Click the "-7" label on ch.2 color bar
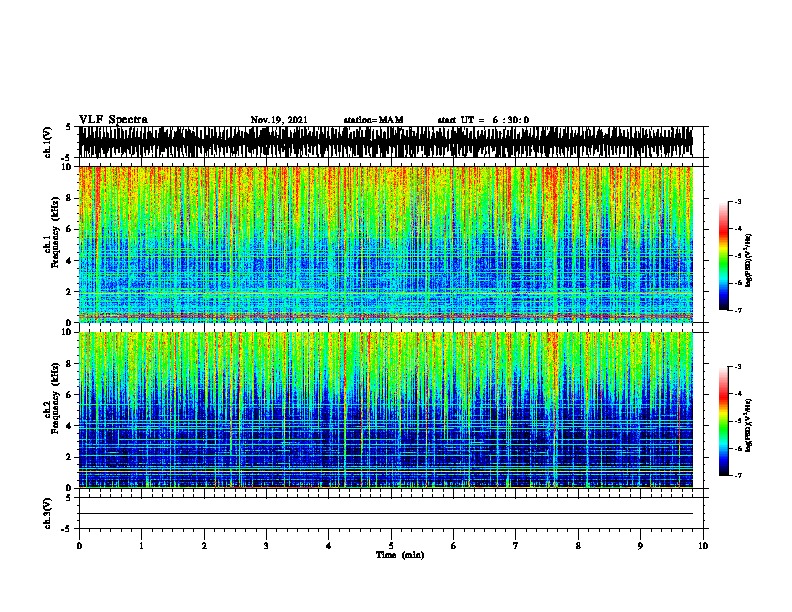792x612 pixels. [738, 475]
